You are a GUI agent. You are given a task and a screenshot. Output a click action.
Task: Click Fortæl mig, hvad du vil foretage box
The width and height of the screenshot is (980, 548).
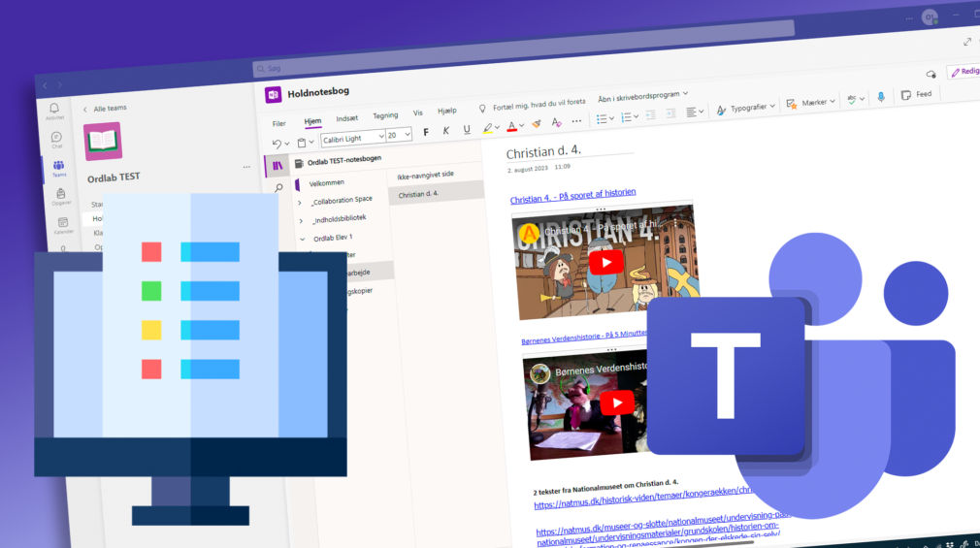[539, 105]
